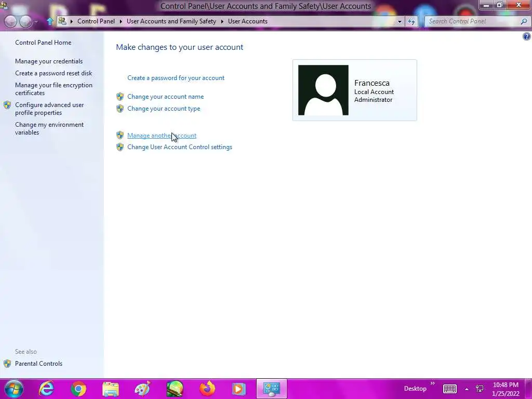The height and width of the screenshot is (399, 532).
Task: Launch Firefox from taskbar
Action: pyautogui.click(x=207, y=389)
